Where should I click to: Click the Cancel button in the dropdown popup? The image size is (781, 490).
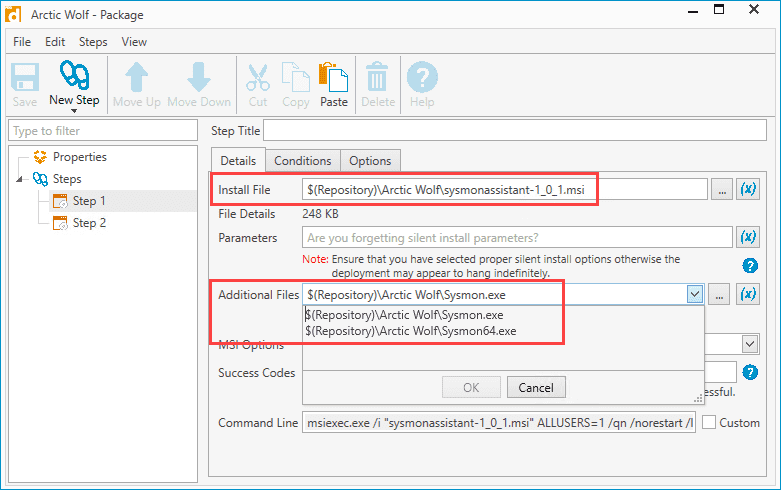point(536,387)
